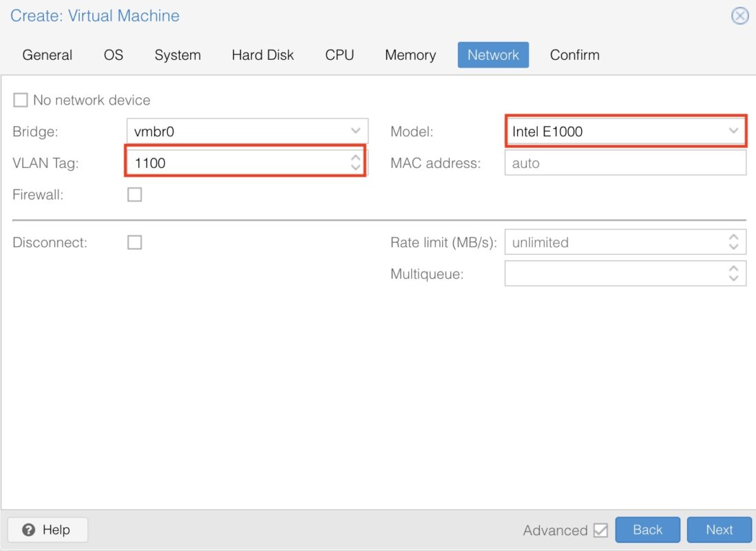Screen dimensions: 756x551
Task: Switch to the General tab
Action: click(47, 55)
